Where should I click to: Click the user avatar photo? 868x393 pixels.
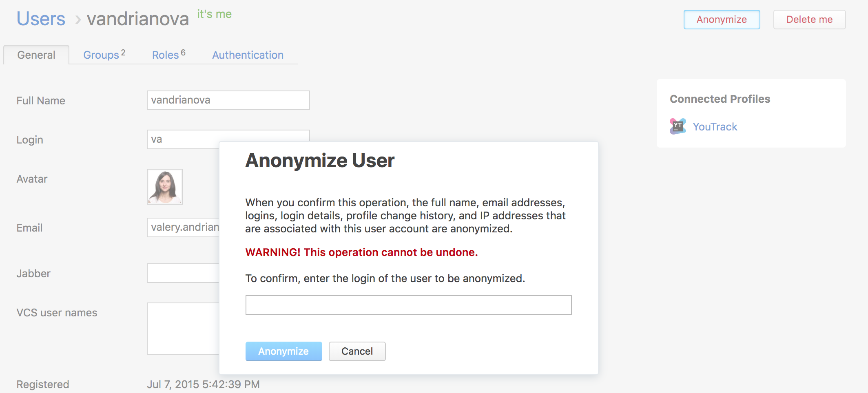point(164,186)
